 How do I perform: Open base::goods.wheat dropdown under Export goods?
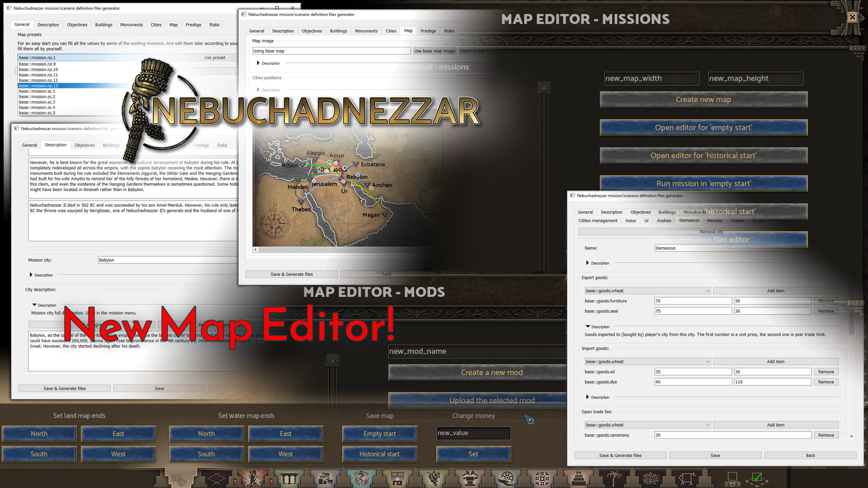(x=648, y=291)
